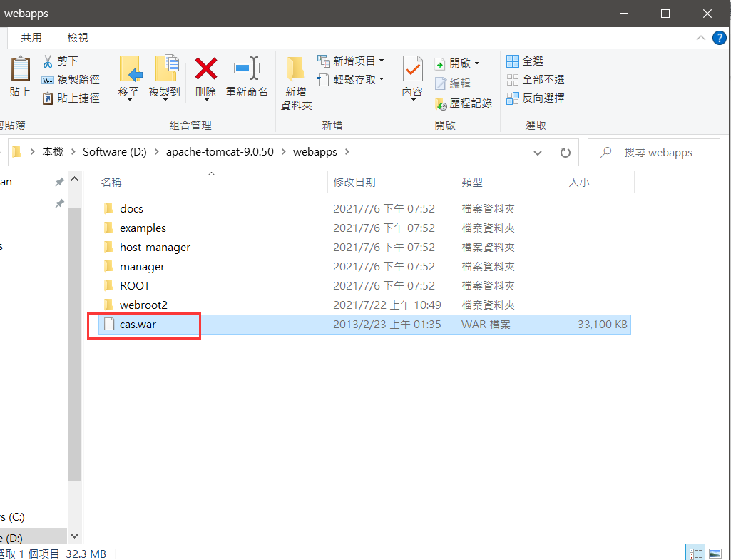Click 反向選擇 to invert selection
The width and height of the screenshot is (731, 560).
click(534, 98)
